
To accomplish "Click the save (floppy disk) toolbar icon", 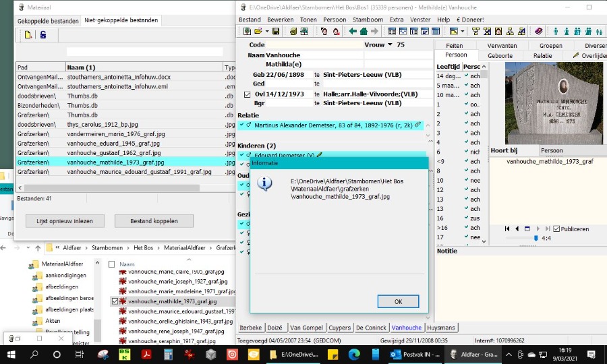I will (276, 32).
